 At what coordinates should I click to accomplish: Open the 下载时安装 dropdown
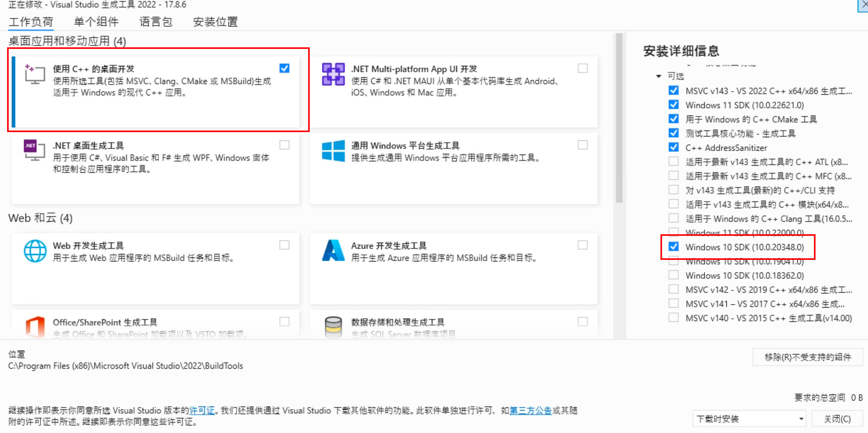click(x=749, y=418)
